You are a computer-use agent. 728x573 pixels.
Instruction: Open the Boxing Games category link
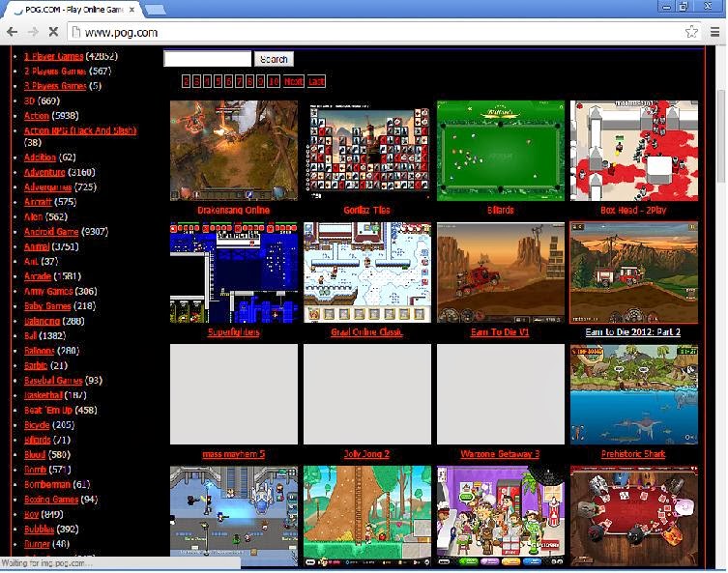pos(51,500)
